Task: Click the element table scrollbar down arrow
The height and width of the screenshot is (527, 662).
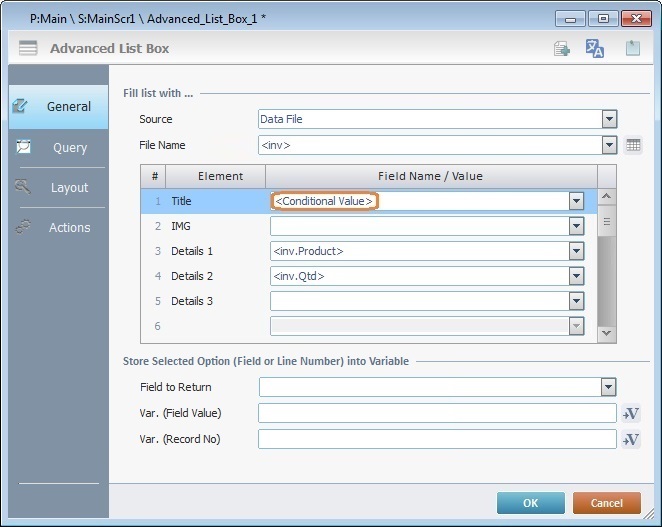Action: 606,333
